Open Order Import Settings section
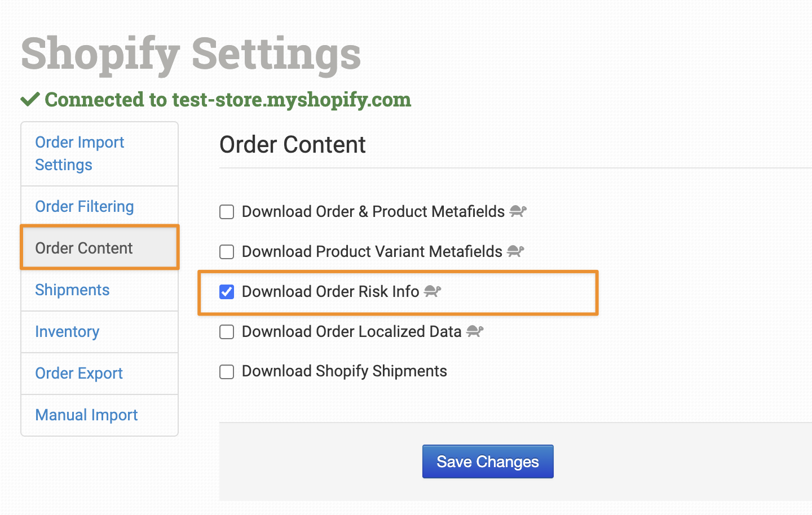Viewport: 812px width, 515px height. coord(80,153)
